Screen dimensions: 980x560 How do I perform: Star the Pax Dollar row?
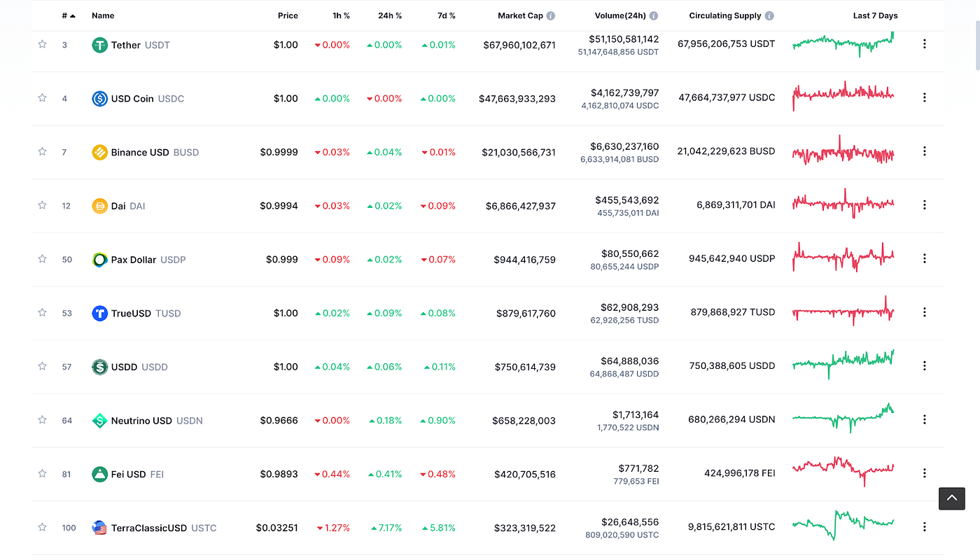41,259
